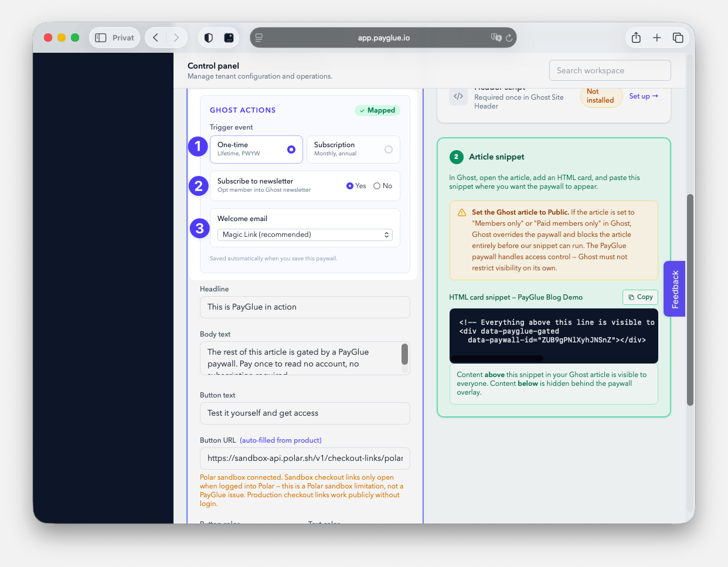
Task: Edit the Body text textarea
Action: coord(305,358)
